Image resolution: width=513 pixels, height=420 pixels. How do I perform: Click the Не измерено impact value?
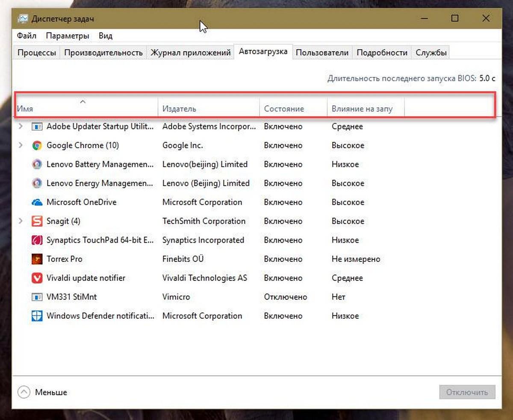tap(356, 259)
